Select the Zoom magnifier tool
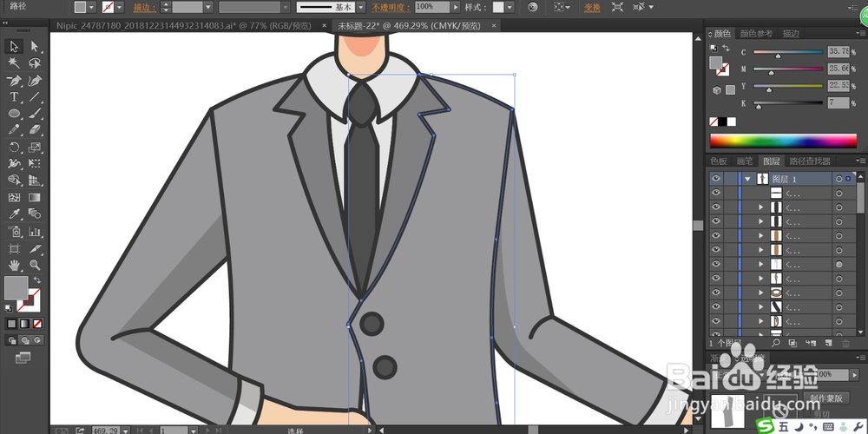Image resolution: width=868 pixels, height=434 pixels. coord(35,265)
